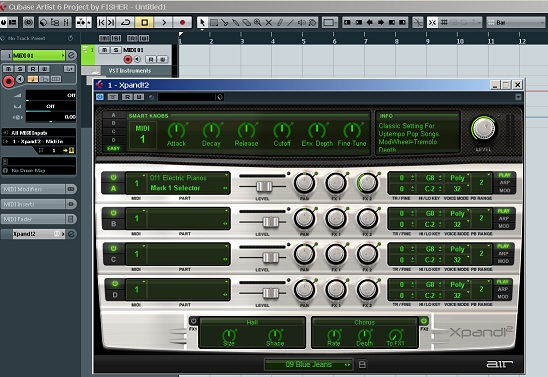Image resolution: width=548 pixels, height=377 pixels.
Task: Select ARP mode for part A
Action: [504, 183]
